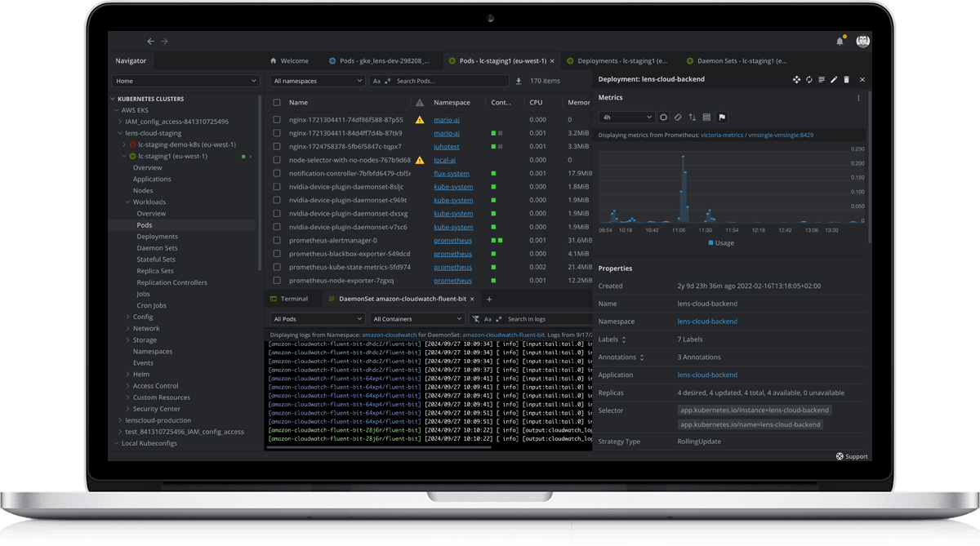
Task: Click the notifications bell icon
Action: (x=840, y=41)
